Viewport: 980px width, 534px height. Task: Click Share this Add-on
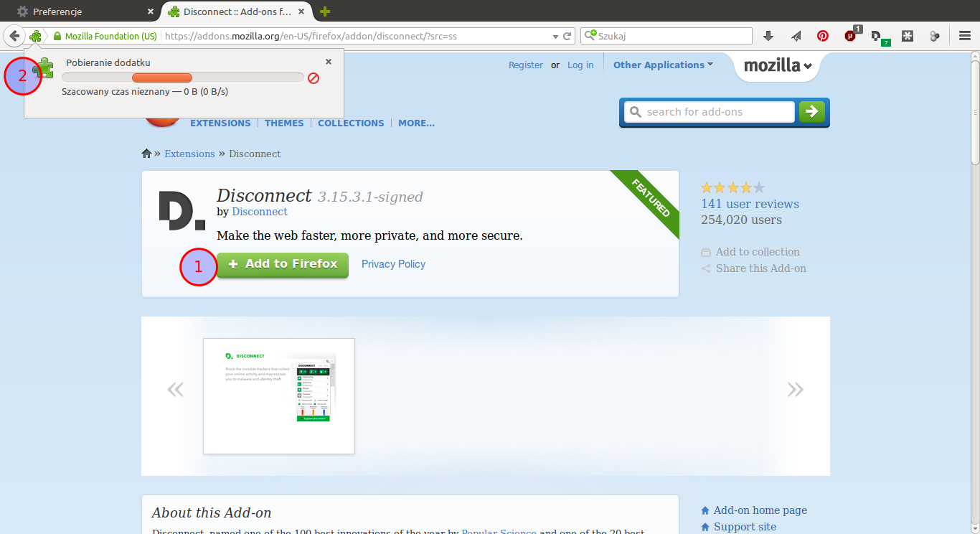point(753,268)
